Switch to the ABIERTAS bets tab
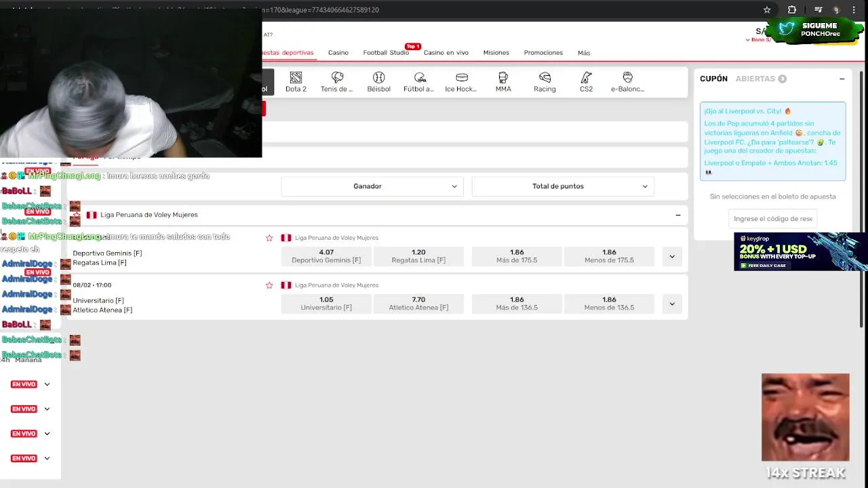Screen dimensions: 868x488 click(x=761, y=79)
